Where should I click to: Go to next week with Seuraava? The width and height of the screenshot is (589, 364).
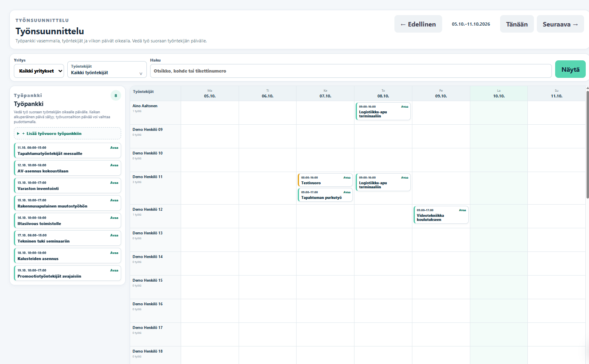point(560,24)
